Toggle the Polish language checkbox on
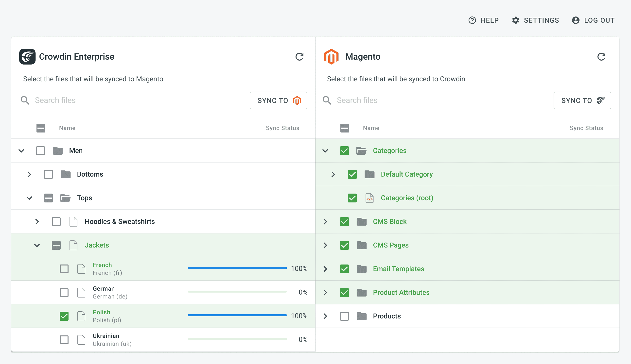Viewport: 631px width, 364px height. click(64, 315)
